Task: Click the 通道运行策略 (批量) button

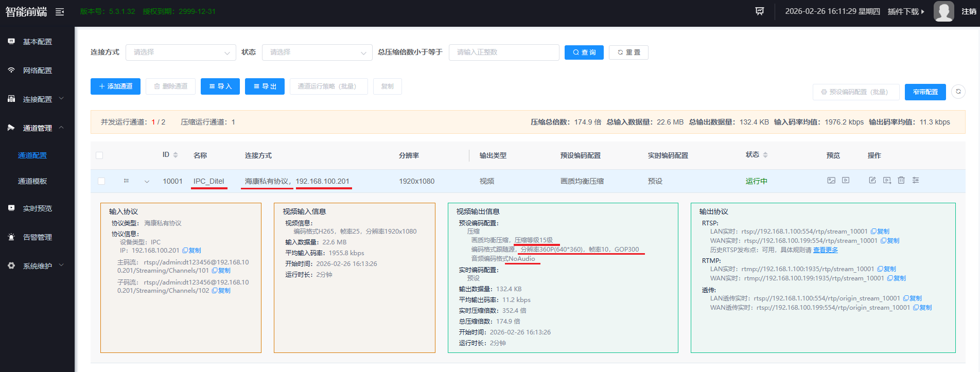Action: pyautogui.click(x=329, y=86)
